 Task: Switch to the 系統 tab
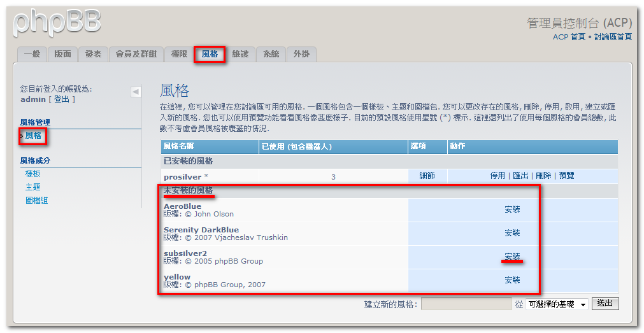271,54
